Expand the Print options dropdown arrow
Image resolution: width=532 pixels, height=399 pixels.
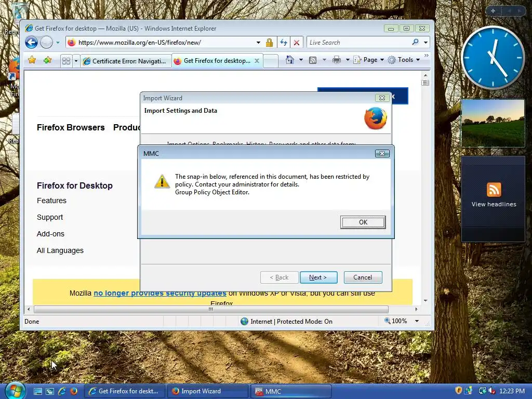pyautogui.click(x=348, y=60)
